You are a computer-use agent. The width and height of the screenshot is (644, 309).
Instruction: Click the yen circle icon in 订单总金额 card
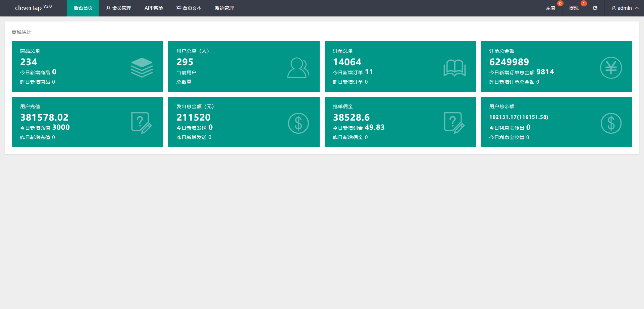coord(610,68)
